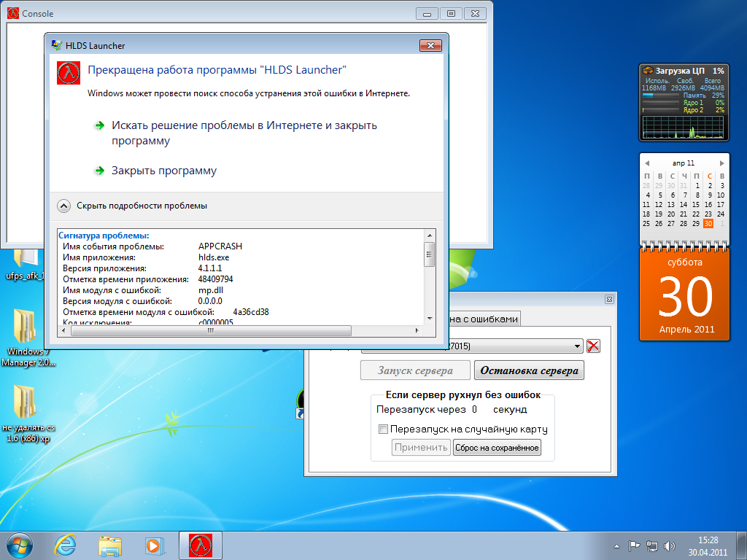Open server dropdown list arrow

pos(577,346)
